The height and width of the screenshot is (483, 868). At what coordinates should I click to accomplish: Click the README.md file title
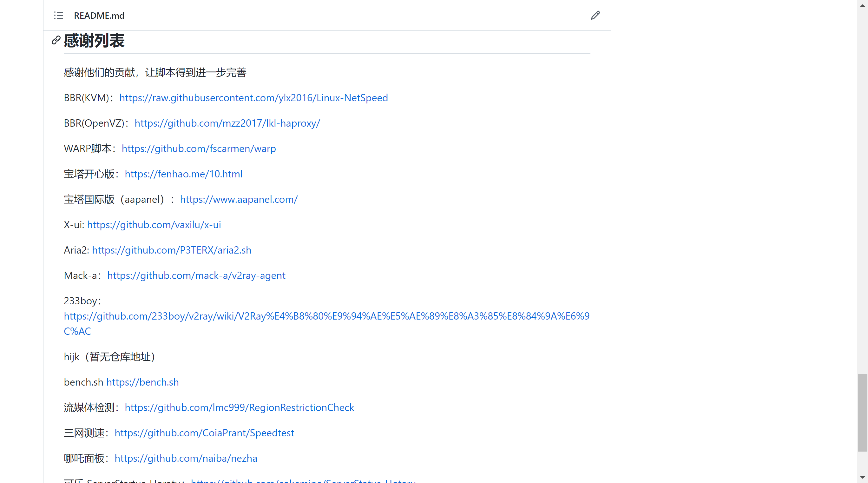click(x=99, y=16)
